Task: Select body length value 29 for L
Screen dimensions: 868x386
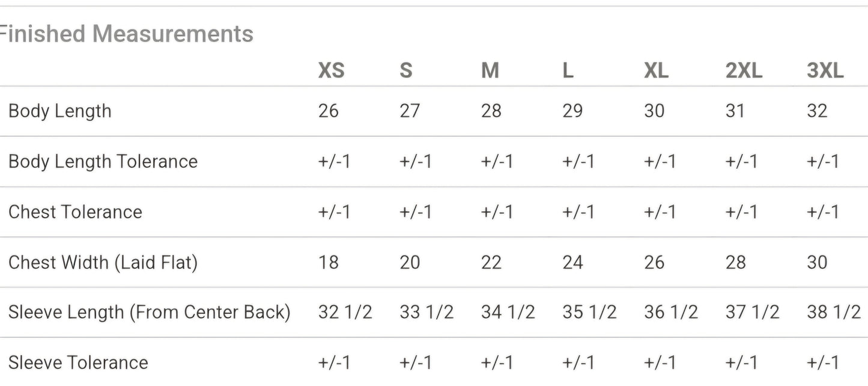Action: (573, 111)
